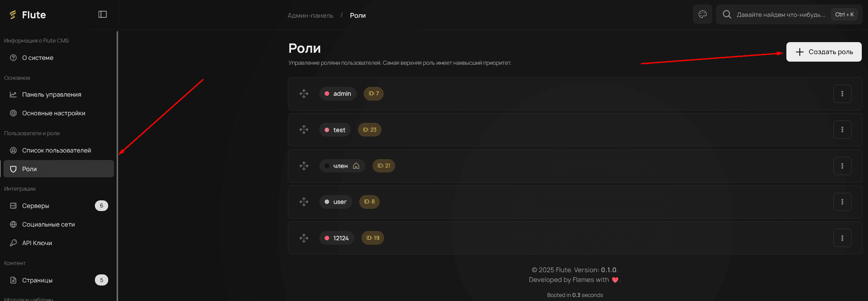Click the Flute logo icon
The width and height of the screenshot is (868, 301).
click(13, 15)
